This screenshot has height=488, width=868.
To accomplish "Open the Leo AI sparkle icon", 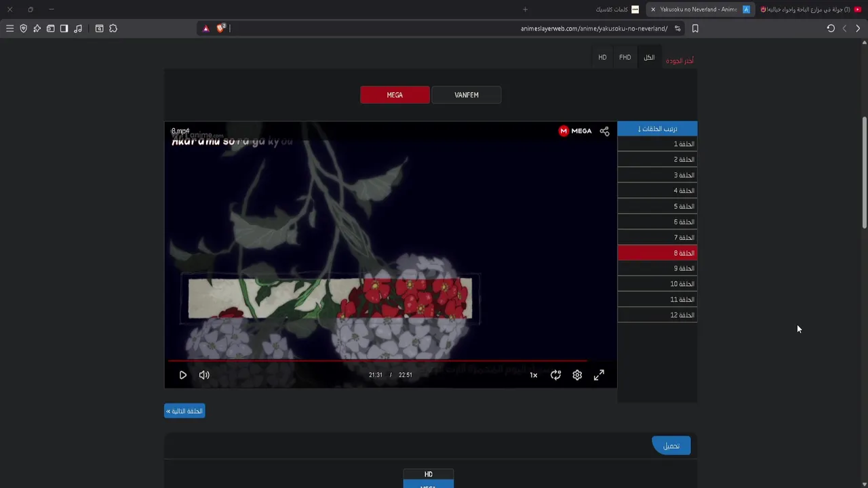I will point(37,28).
